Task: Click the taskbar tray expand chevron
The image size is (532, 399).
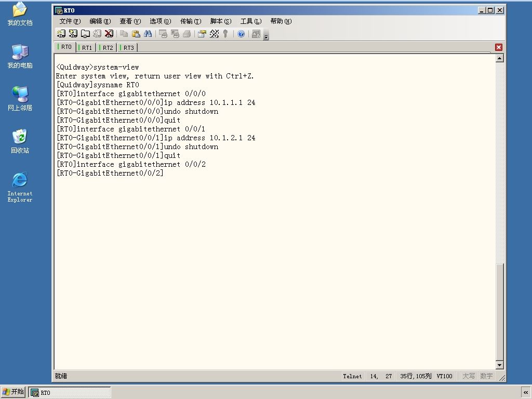Action: click(x=526, y=392)
